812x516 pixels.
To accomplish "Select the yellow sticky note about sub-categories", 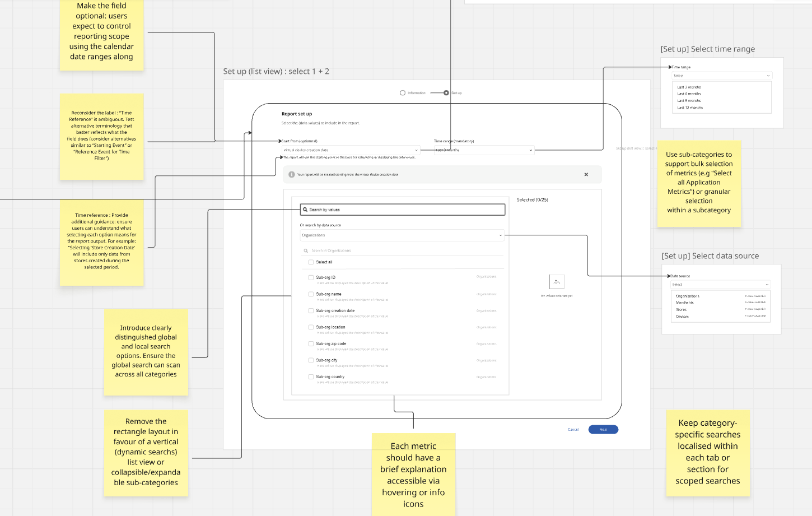I will pos(699,183).
